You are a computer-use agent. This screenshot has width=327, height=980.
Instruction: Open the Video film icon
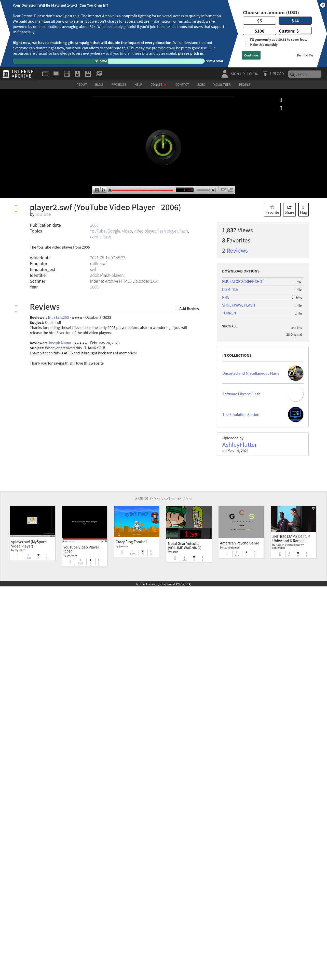[67, 74]
